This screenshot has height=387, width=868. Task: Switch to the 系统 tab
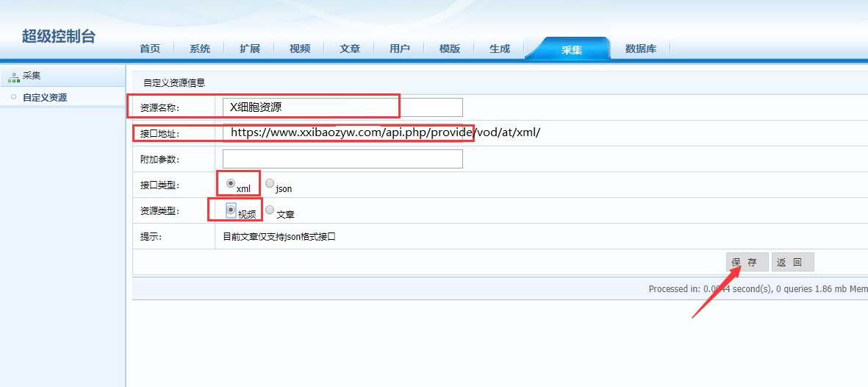[200, 49]
